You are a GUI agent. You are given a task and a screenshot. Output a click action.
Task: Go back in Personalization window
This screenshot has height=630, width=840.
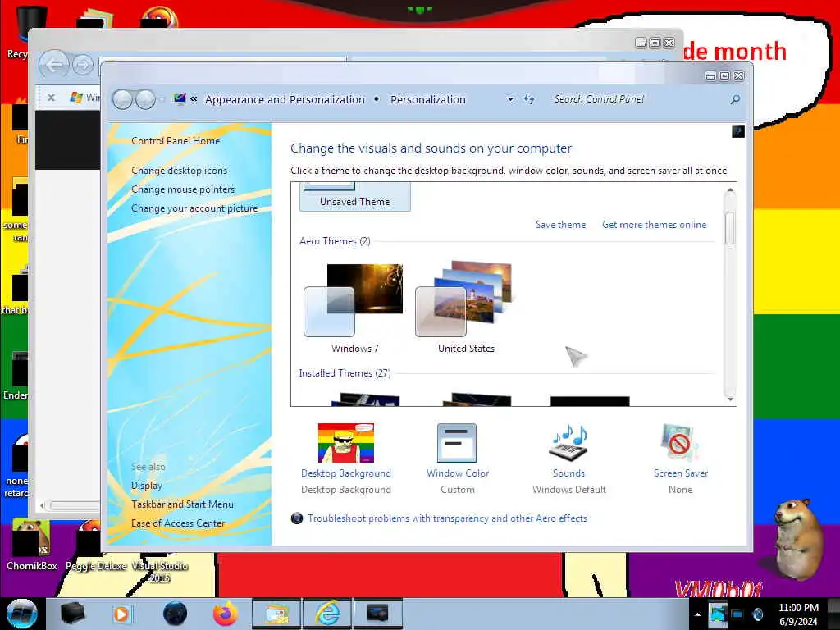(x=123, y=99)
